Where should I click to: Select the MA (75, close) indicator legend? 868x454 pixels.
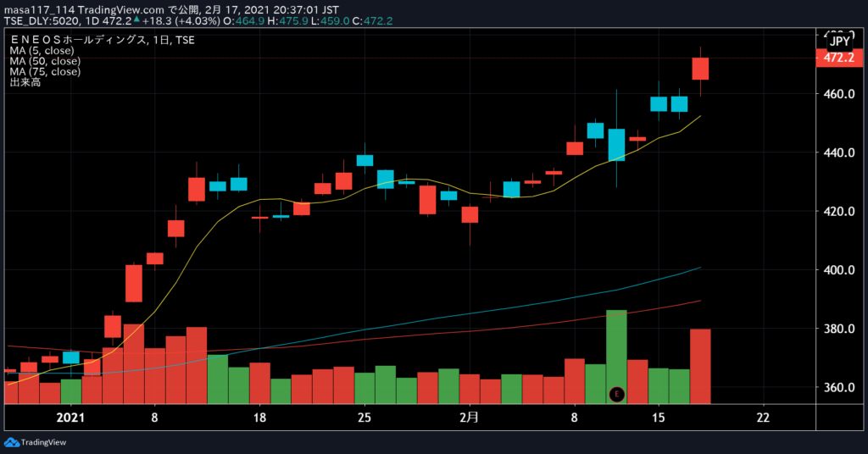click(x=45, y=71)
